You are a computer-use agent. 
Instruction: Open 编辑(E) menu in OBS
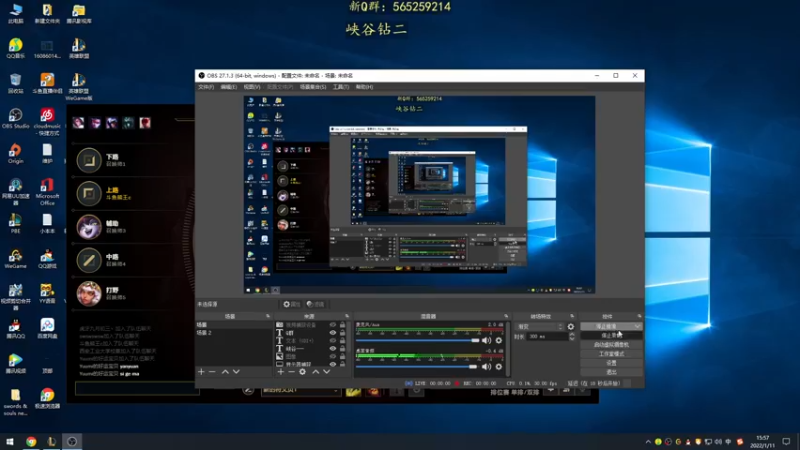click(x=229, y=87)
